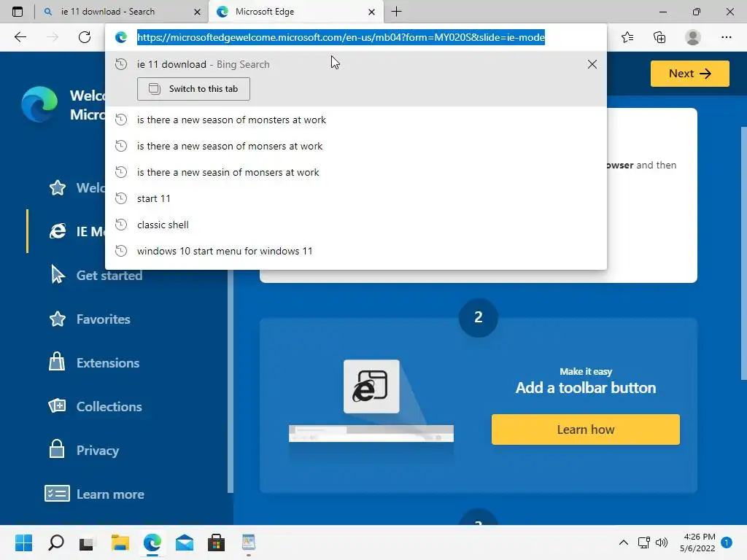The image size is (747, 560).
Task: Open the Windows Start menu
Action: coord(23,542)
